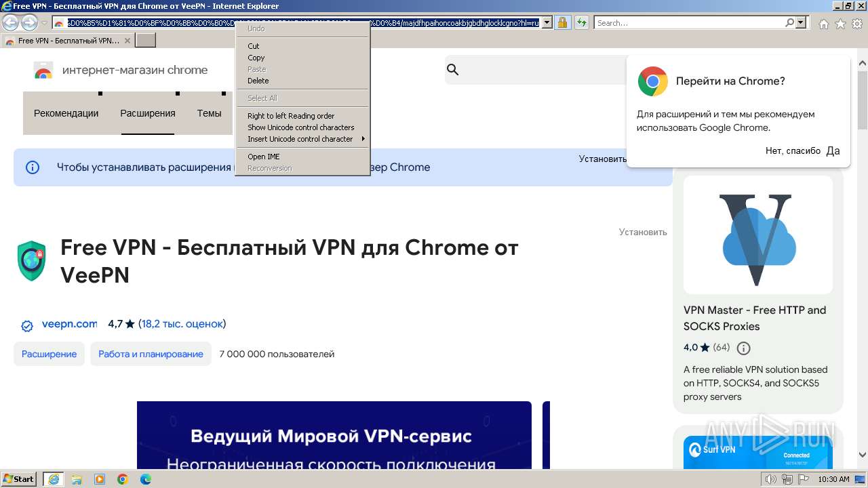Open the Windows Start button
Viewport: 868px width, 488px height.
coord(18,479)
